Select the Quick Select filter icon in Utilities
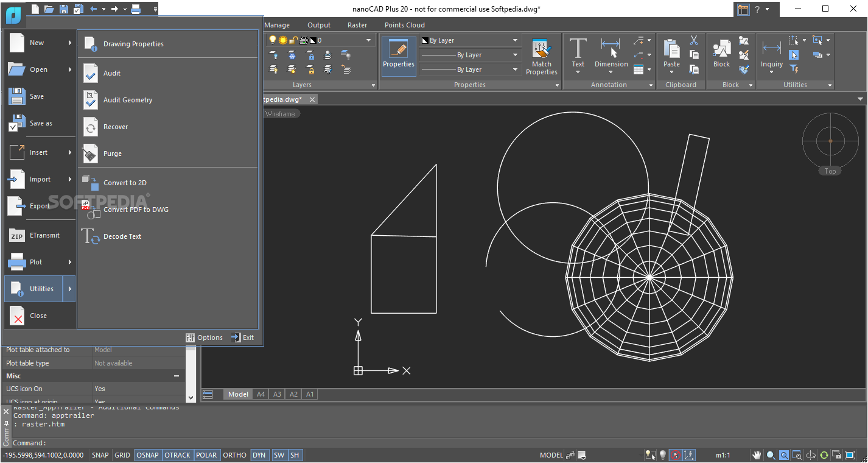 click(794, 69)
